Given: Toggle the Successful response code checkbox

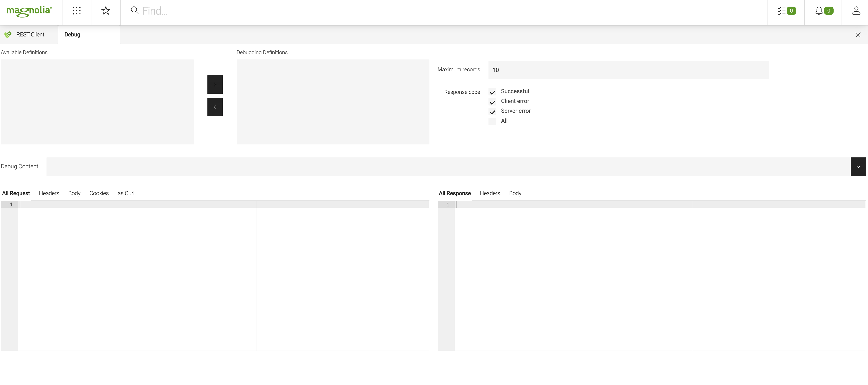Looking at the screenshot, I should pos(492,92).
